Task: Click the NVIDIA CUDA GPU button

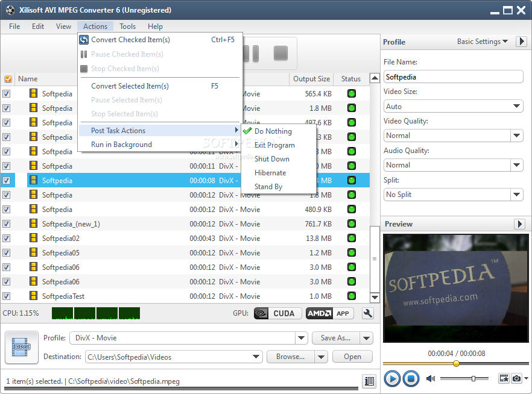Action: [x=278, y=313]
